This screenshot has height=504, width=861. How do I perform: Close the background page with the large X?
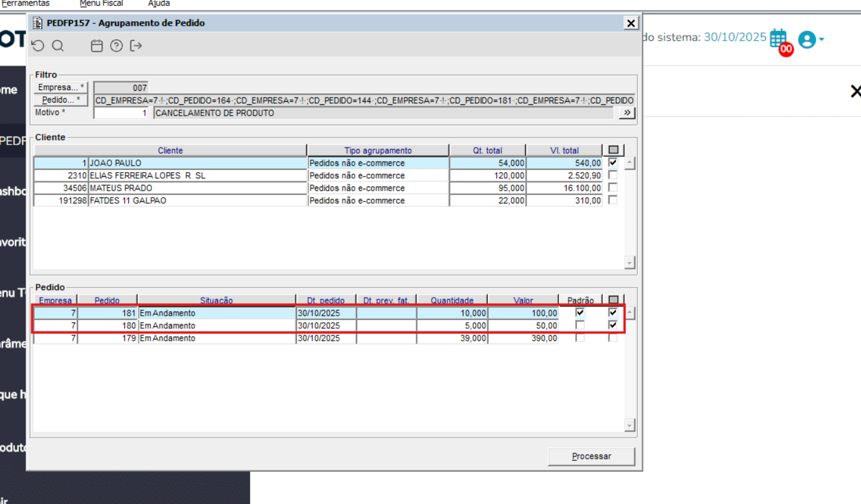click(x=855, y=91)
